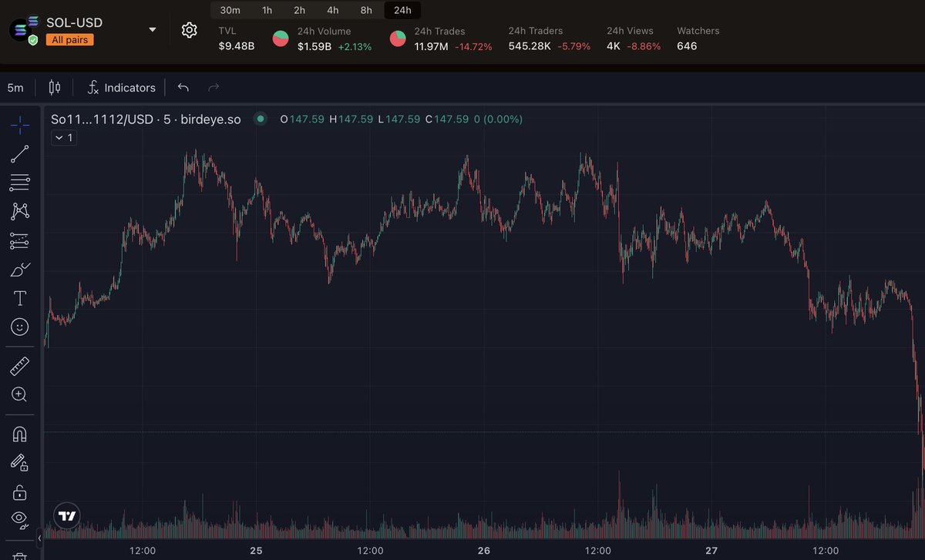Expand the SOL-USD pair dropdown arrow
Image resolution: width=925 pixels, height=560 pixels.
point(153,30)
